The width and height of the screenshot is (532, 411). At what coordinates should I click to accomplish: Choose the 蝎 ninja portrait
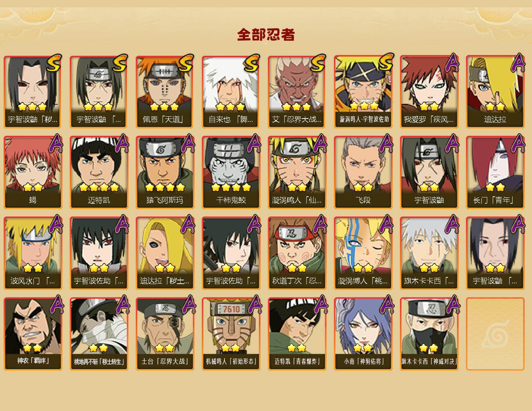(x=33, y=172)
